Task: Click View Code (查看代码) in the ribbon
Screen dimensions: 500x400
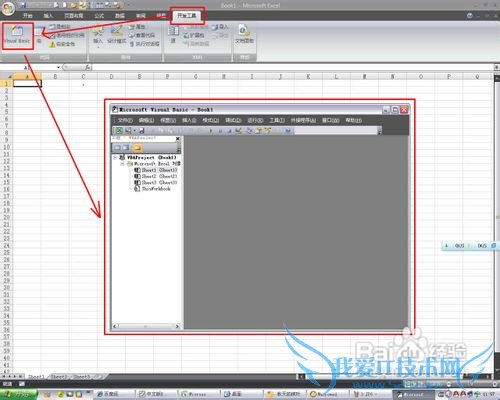Action: click(x=142, y=35)
